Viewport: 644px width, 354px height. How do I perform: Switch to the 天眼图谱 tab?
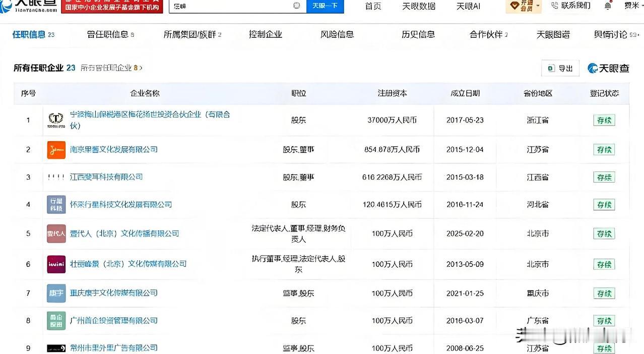click(553, 34)
